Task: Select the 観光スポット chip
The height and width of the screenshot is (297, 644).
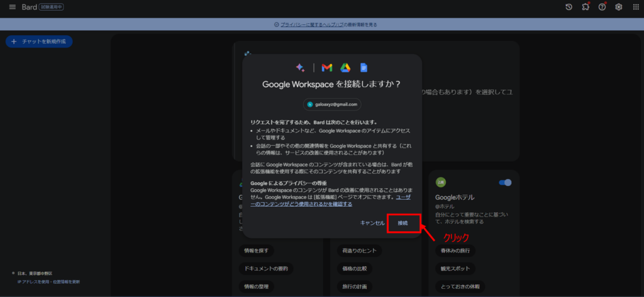Action: (x=455, y=269)
